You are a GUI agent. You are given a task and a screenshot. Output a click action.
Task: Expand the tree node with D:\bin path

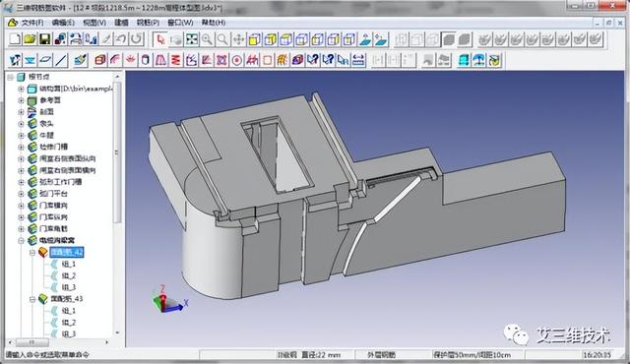(x=21, y=89)
